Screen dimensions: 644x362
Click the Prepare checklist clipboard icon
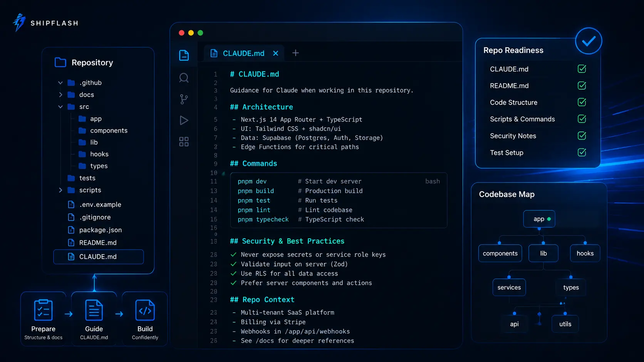tap(43, 310)
